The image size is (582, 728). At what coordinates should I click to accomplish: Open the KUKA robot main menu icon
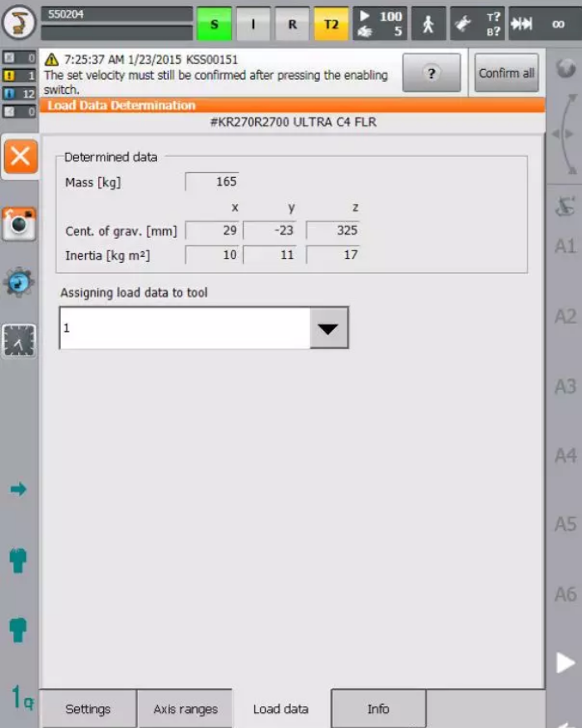pyautogui.click(x=18, y=23)
